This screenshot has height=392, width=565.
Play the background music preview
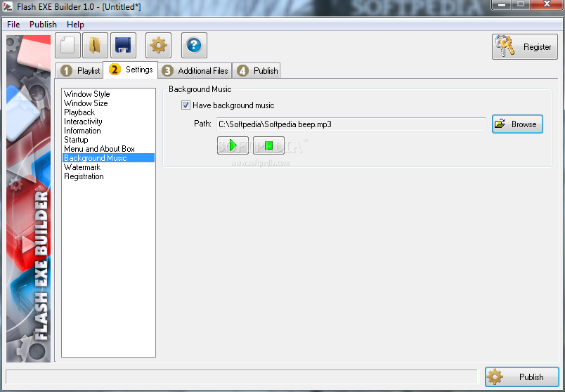pyautogui.click(x=233, y=145)
